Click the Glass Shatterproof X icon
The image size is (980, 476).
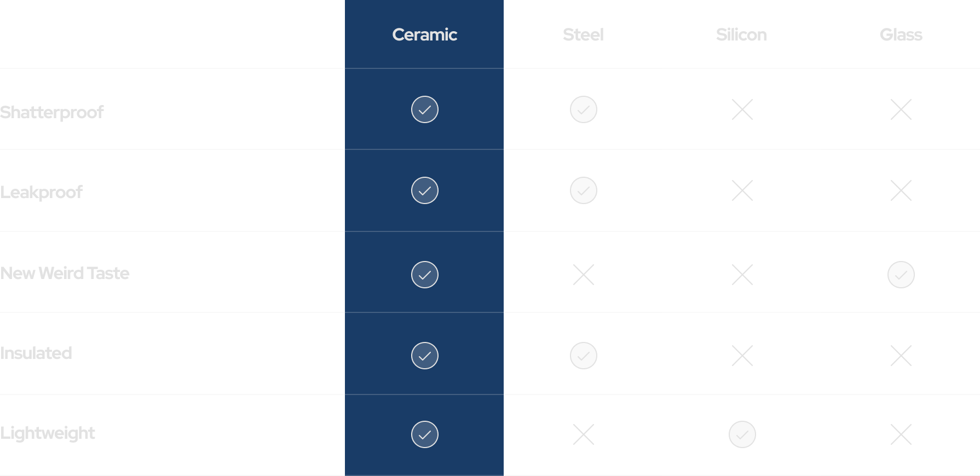click(901, 109)
